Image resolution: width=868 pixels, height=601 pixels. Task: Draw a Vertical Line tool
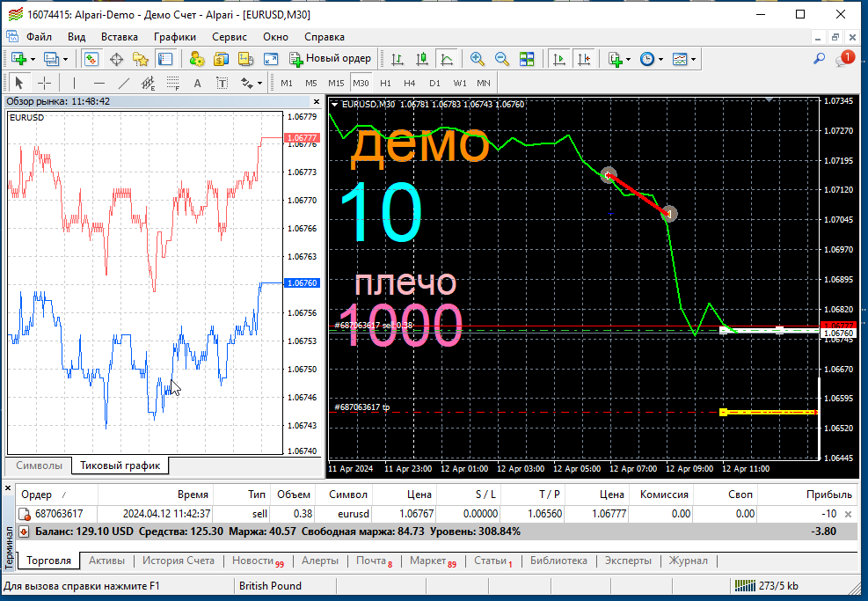[x=74, y=83]
